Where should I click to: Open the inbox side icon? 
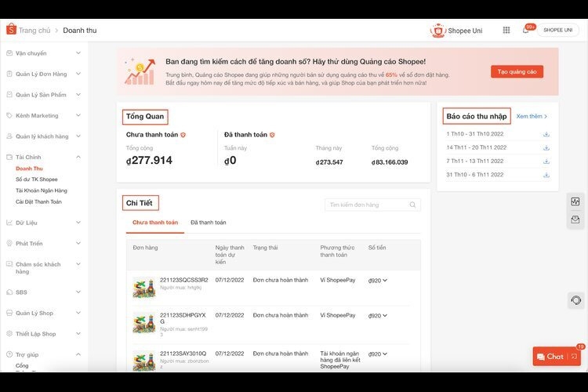575,220
